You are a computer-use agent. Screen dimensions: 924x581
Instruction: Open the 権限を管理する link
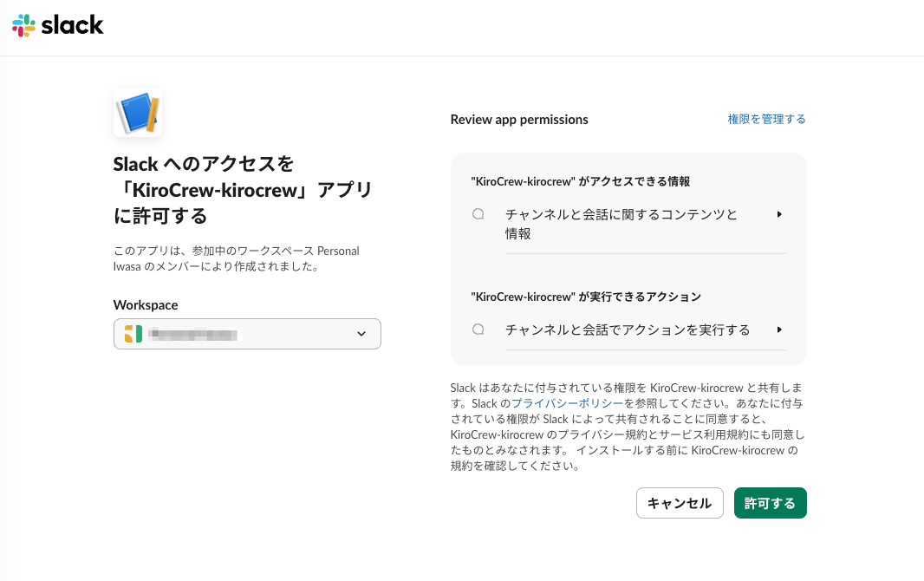click(x=766, y=119)
